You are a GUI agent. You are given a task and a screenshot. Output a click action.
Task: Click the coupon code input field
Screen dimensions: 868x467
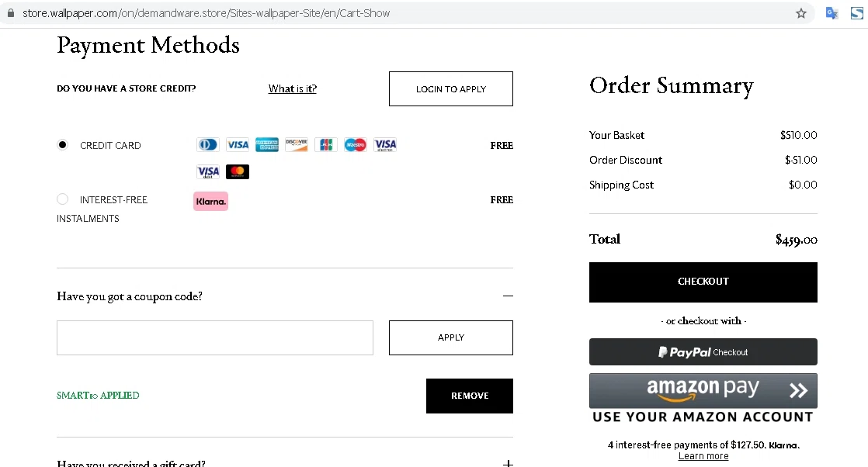[x=215, y=337]
